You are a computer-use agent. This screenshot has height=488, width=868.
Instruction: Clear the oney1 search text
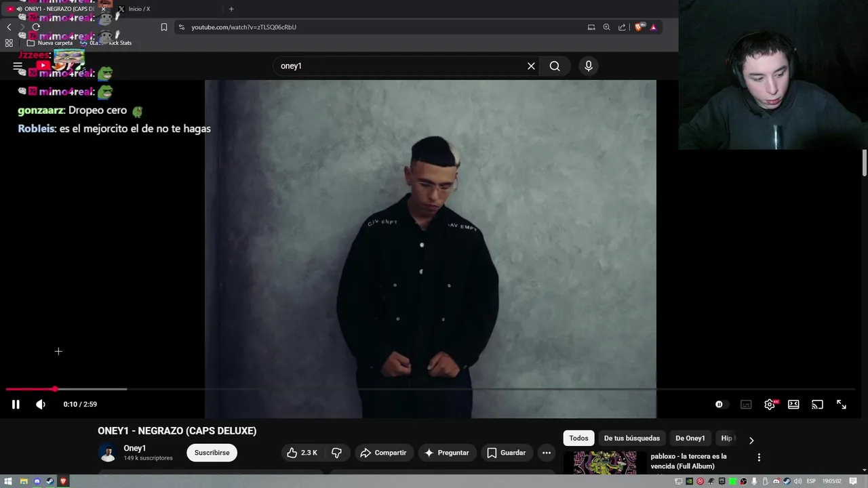pyautogui.click(x=531, y=66)
